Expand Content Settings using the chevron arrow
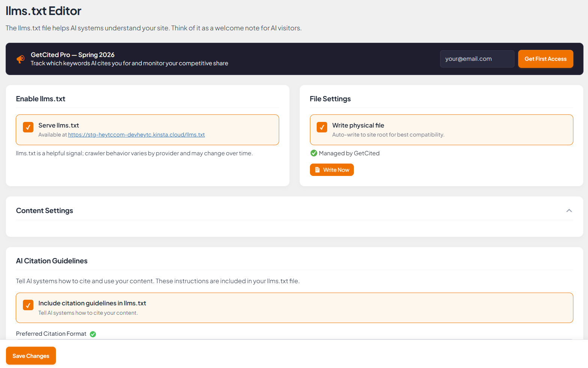Viewport: 588px width, 368px height. pyautogui.click(x=569, y=211)
